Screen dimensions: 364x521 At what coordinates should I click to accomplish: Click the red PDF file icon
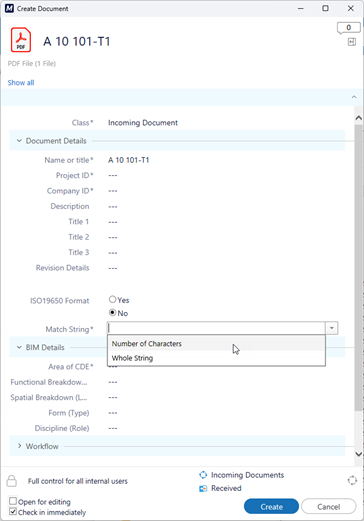21,40
